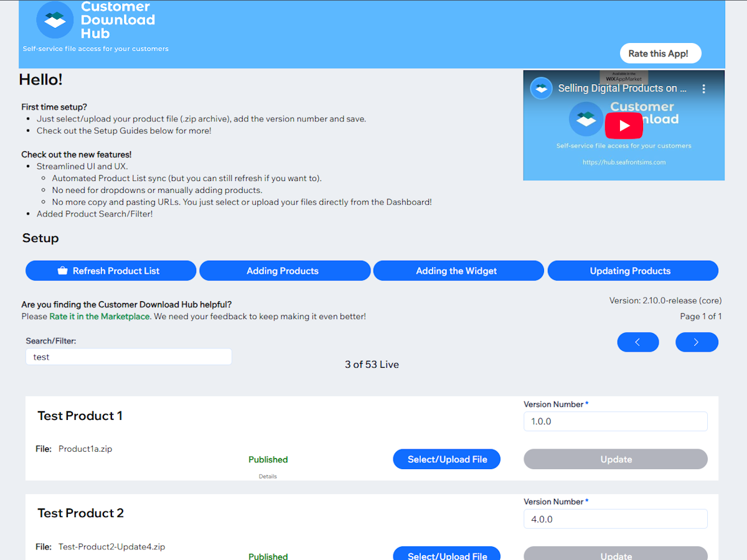747x560 pixels.
Task: Edit Test Product 2 version number field
Action: point(616,519)
